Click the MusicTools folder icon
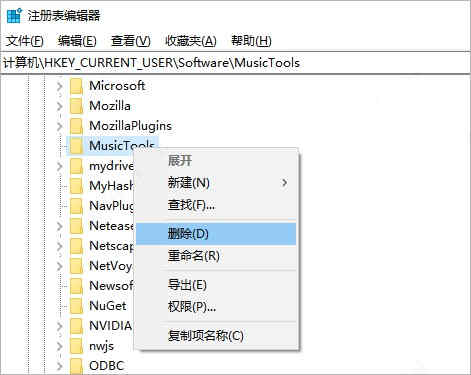471x375 pixels. coord(76,146)
